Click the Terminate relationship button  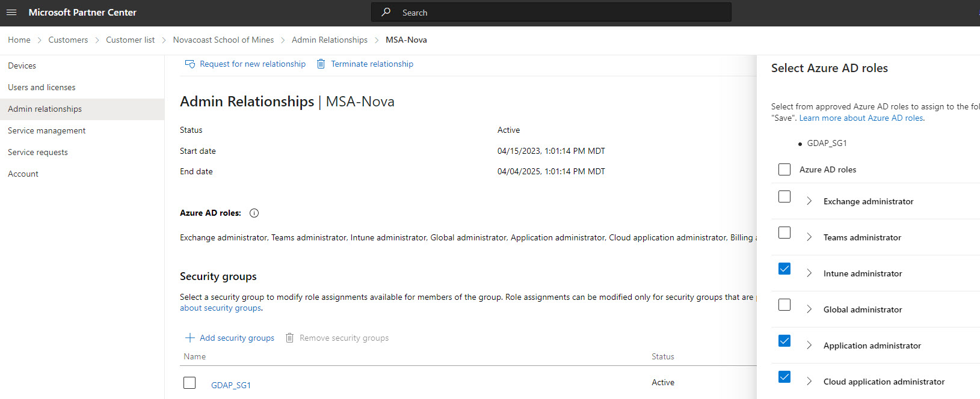365,64
